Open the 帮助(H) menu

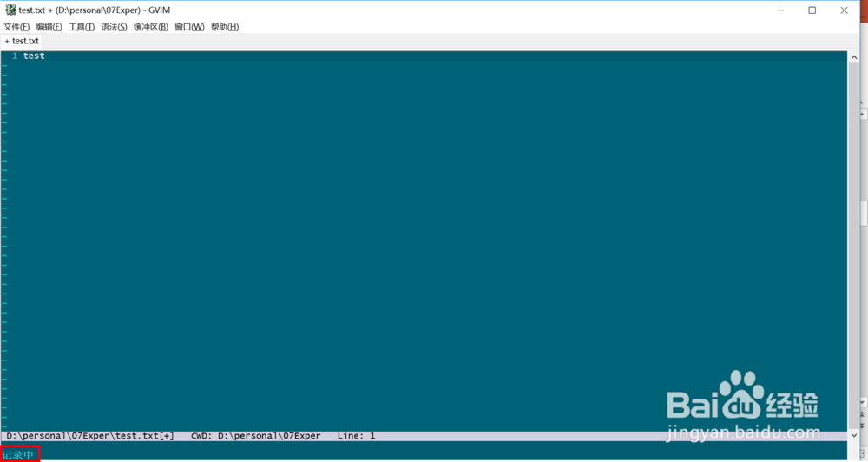point(225,27)
